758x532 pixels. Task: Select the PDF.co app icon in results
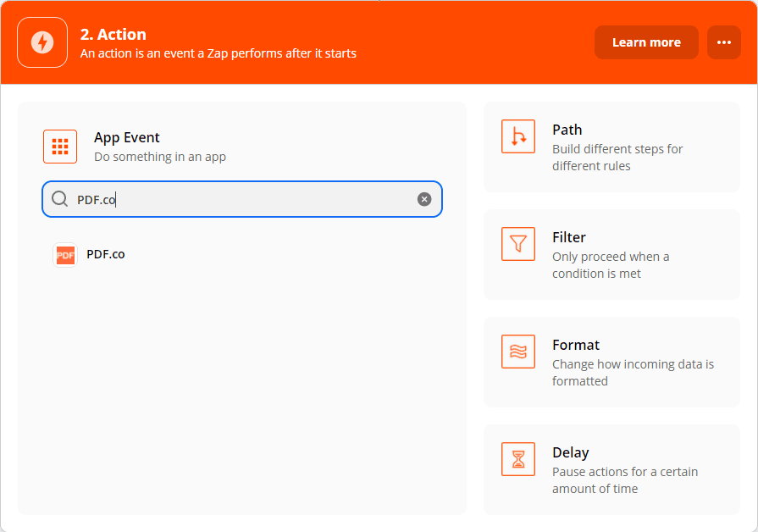tap(65, 254)
